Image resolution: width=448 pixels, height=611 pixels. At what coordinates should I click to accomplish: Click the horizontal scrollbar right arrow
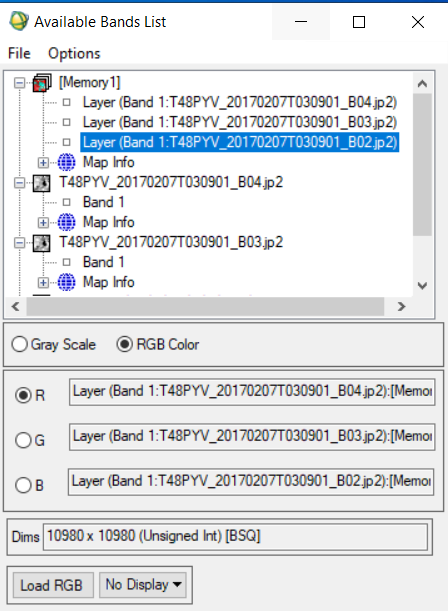[x=401, y=307]
